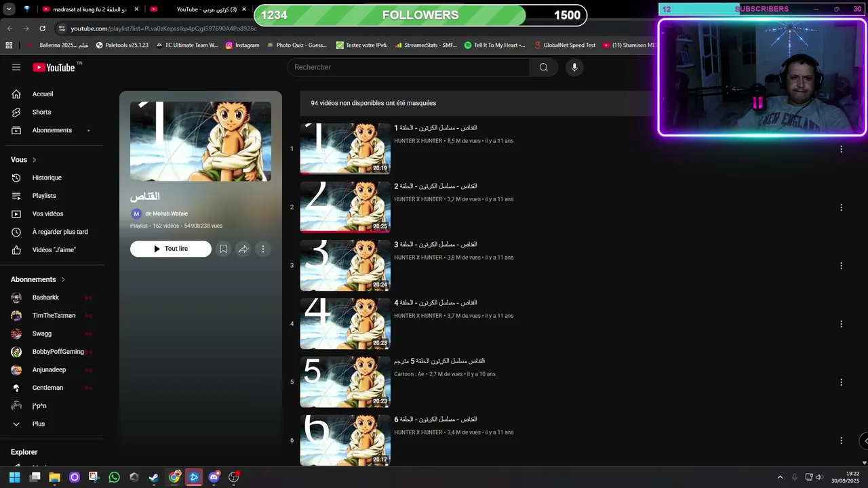
Task: Open Paletools v25.1.23 bookmark
Action: click(122, 45)
